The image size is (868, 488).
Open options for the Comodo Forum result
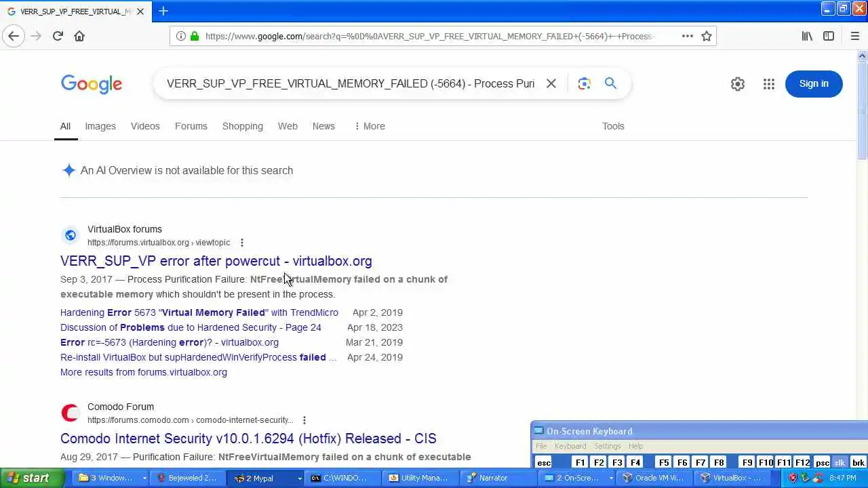(x=304, y=420)
